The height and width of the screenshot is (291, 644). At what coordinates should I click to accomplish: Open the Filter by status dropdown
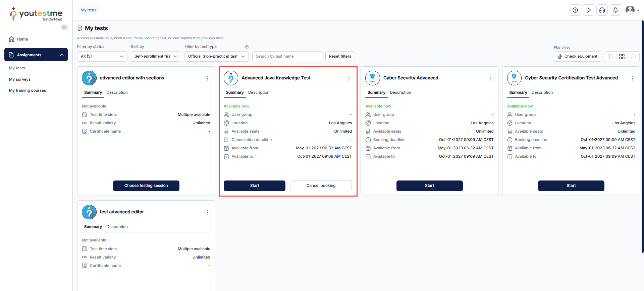coord(102,56)
